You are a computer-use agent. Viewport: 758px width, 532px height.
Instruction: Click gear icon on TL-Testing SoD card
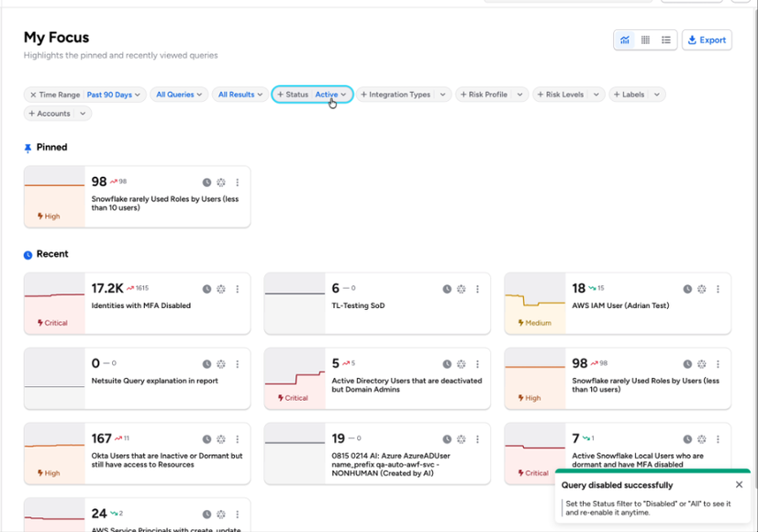(x=462, y=289)
